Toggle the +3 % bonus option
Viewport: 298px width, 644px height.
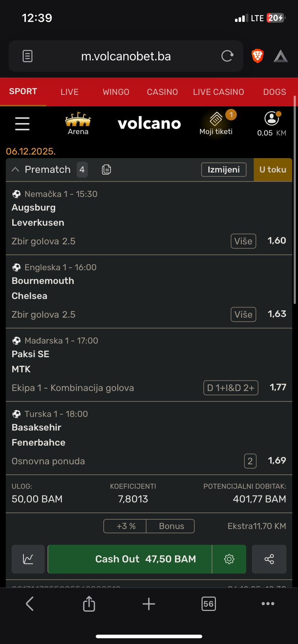tap(126, 526)
